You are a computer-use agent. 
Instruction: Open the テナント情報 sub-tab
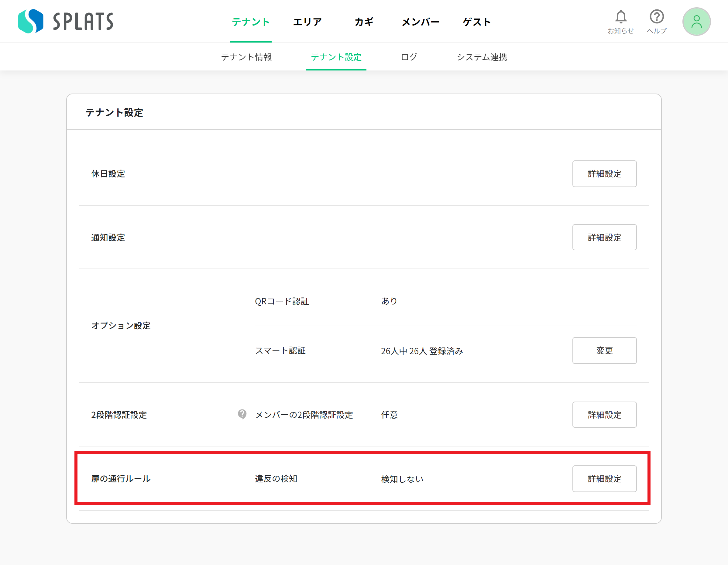[246, 57]
